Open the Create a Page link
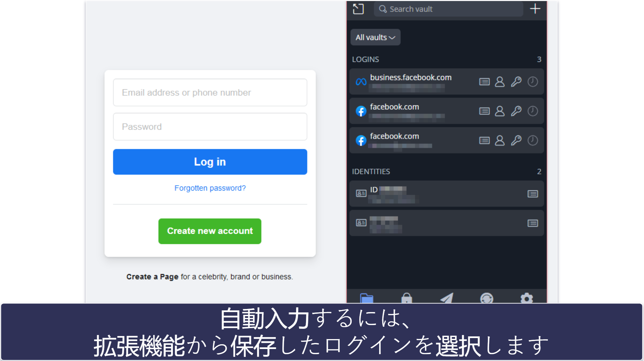The image size is (644, 361). (152, 276)
